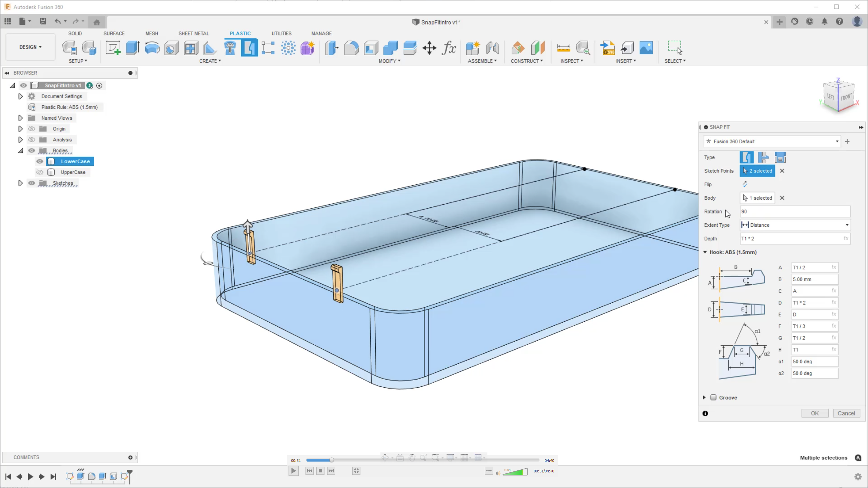Click the Insert SVG icon
Image resolution: width=868 pixels, height=488 pixels.
pos(607,48)
